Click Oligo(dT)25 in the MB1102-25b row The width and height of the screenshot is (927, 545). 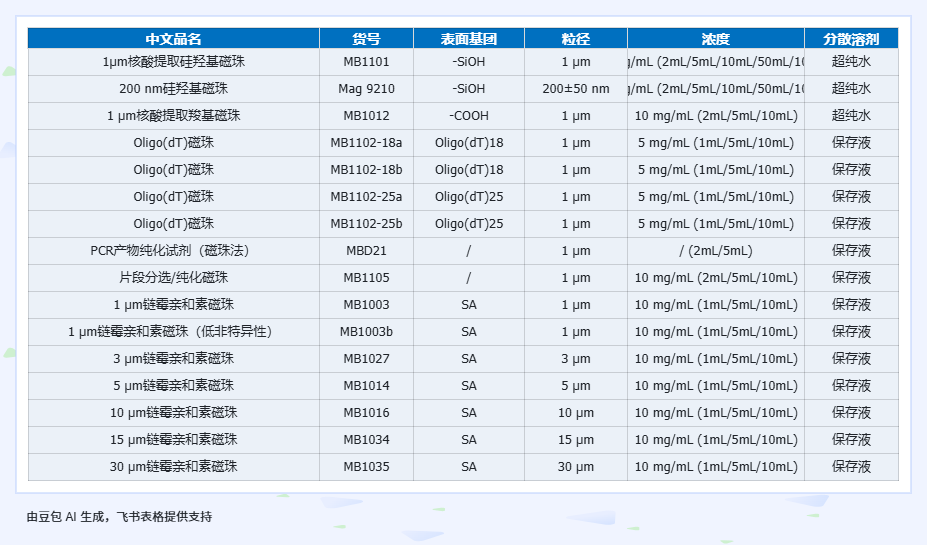point(469,224)
